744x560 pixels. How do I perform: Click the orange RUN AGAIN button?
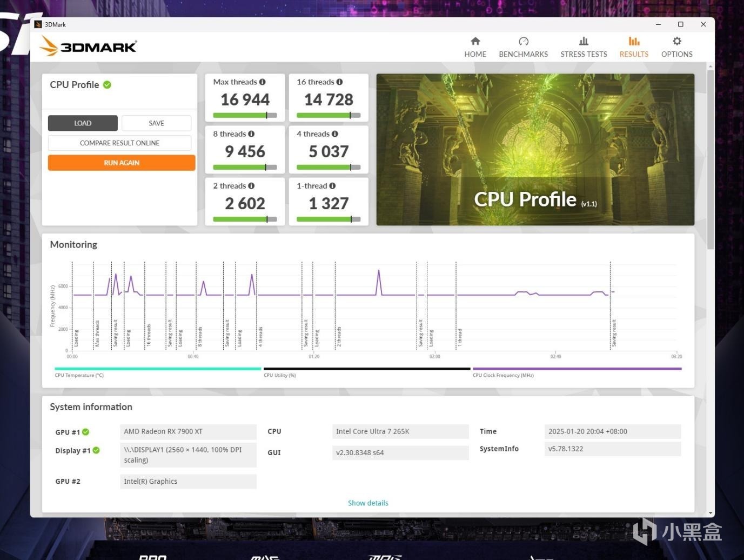pos(122,163)
